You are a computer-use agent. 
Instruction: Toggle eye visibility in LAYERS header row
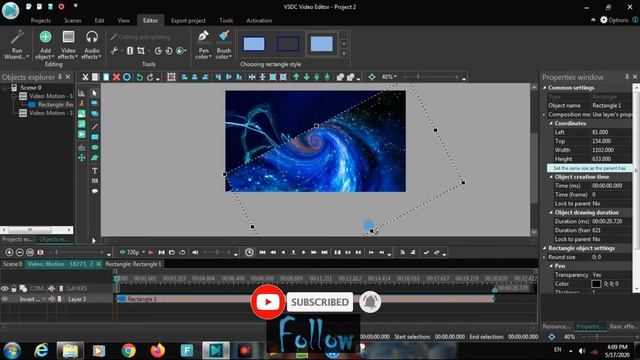point(4,289)
